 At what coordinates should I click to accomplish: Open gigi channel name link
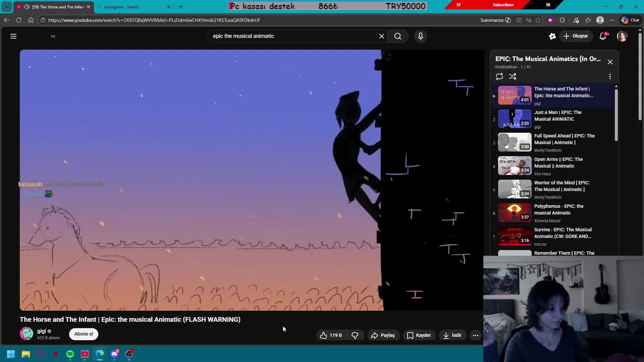41,331
